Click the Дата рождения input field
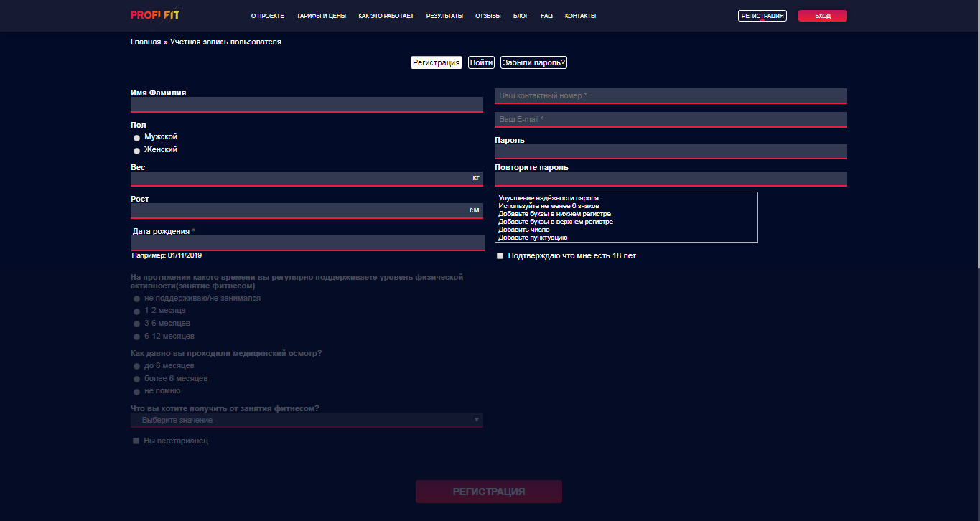This screenshot has height=521, width=980. pyautogui.click(x=307, y=243)
